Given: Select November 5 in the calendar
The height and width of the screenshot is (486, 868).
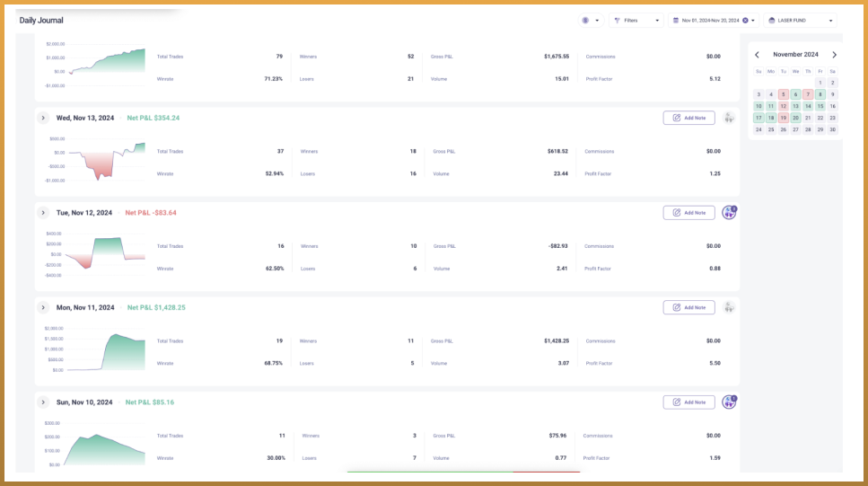Looking at the screenshot, I should [x=784, y=94].
